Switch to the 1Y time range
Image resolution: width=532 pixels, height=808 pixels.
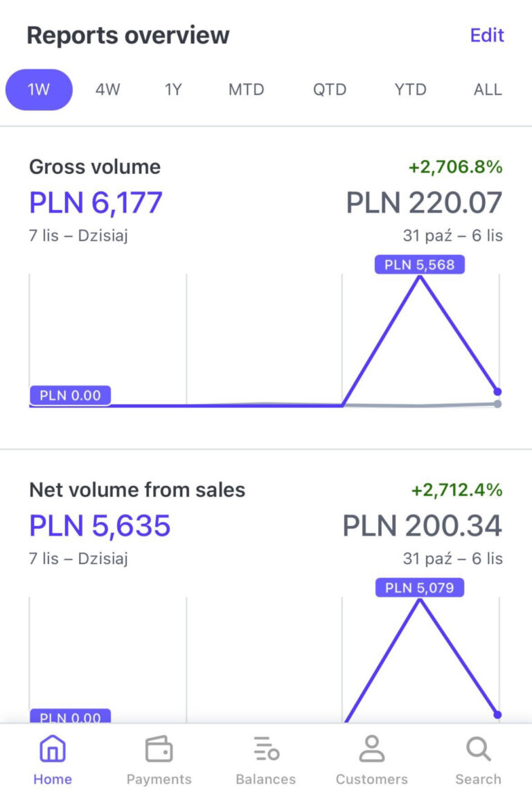pyautogui.click(x=172, y=89)
